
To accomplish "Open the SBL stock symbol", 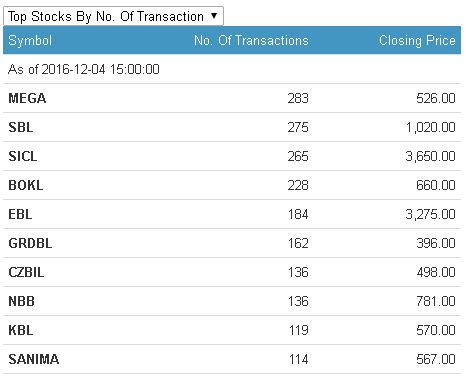I will pyautogui.click(x=21, y=127).
